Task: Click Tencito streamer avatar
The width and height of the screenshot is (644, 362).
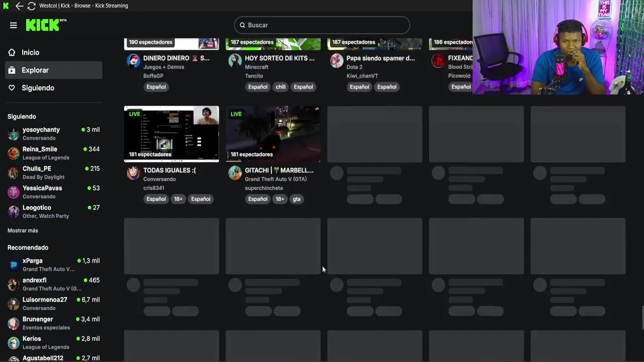Action: (235, 61)
